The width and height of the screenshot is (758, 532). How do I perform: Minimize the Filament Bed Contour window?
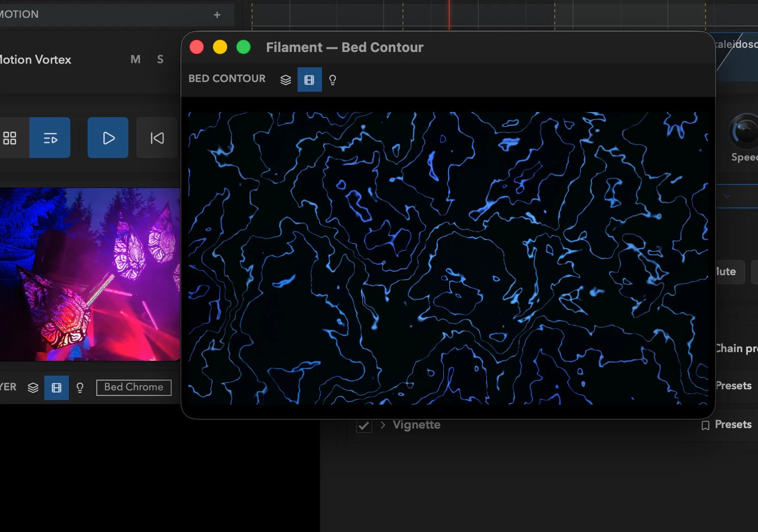point(220,47)
